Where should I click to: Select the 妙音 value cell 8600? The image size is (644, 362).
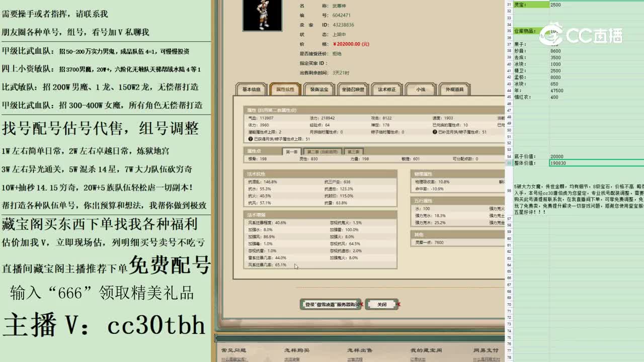[597, 51]
